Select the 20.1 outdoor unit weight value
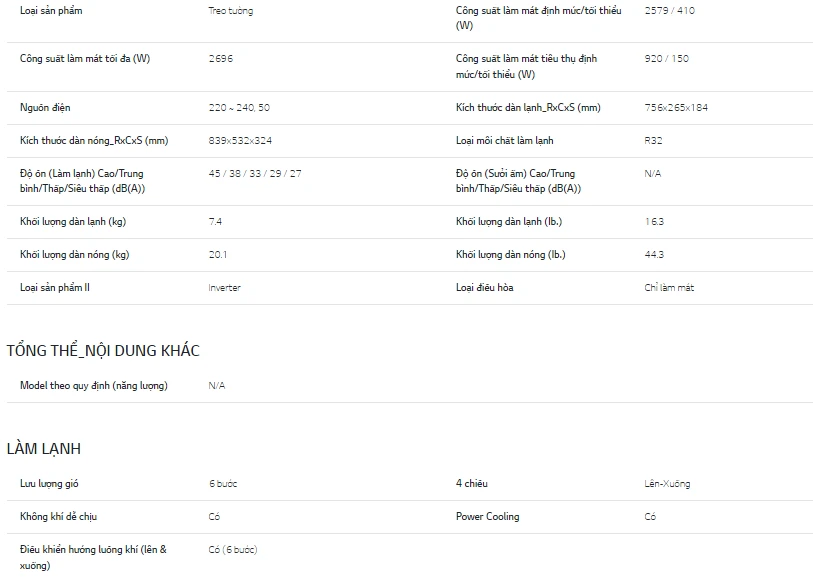The height and width of the screenshot is (578, 813). click(218, 255)
